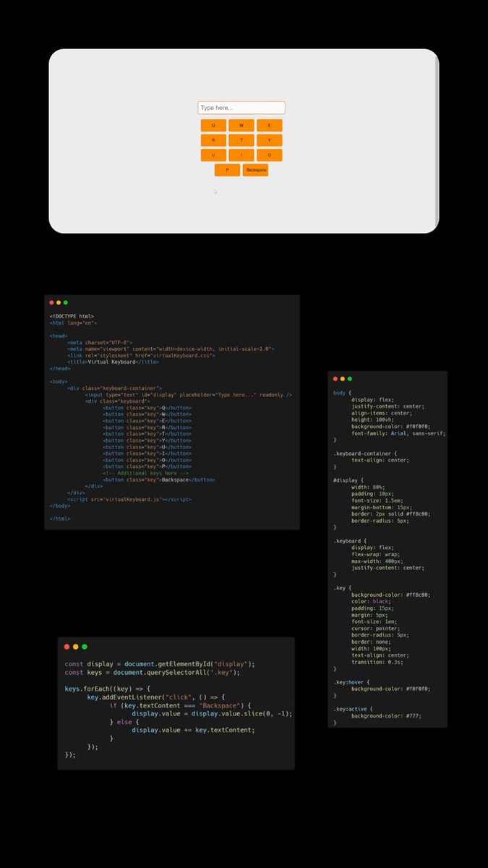
Task: Click yellow minimize dot on CSS code window
Action: [343, 379]
